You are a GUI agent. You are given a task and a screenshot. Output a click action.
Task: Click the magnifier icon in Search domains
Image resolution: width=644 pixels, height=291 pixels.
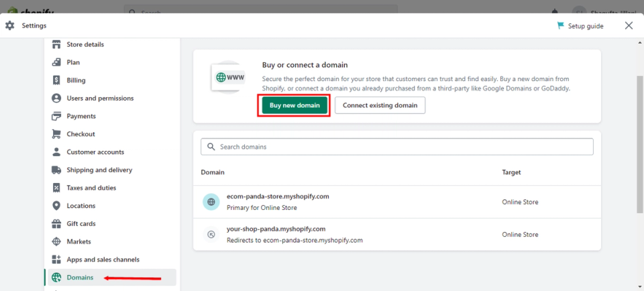click(211, 147)
